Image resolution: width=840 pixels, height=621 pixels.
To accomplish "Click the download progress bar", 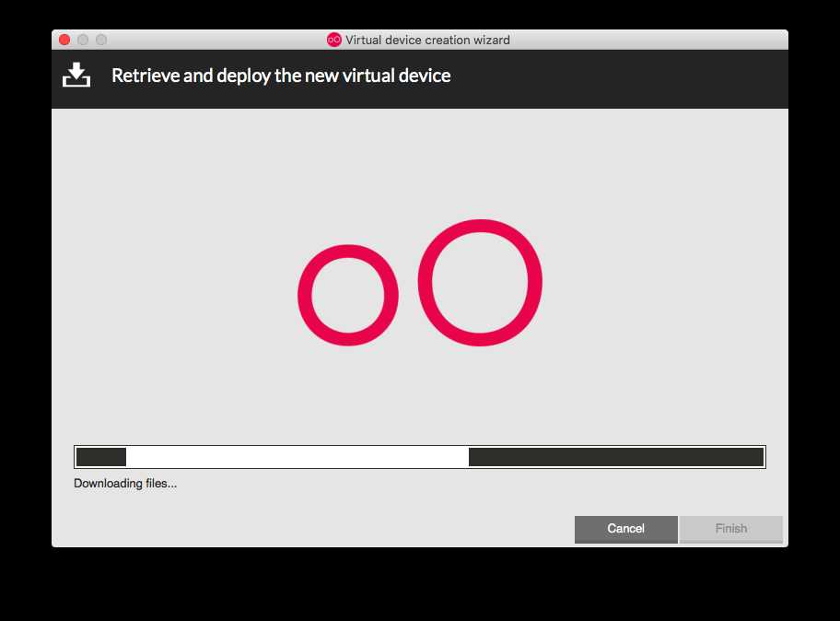I will [420, 457].
